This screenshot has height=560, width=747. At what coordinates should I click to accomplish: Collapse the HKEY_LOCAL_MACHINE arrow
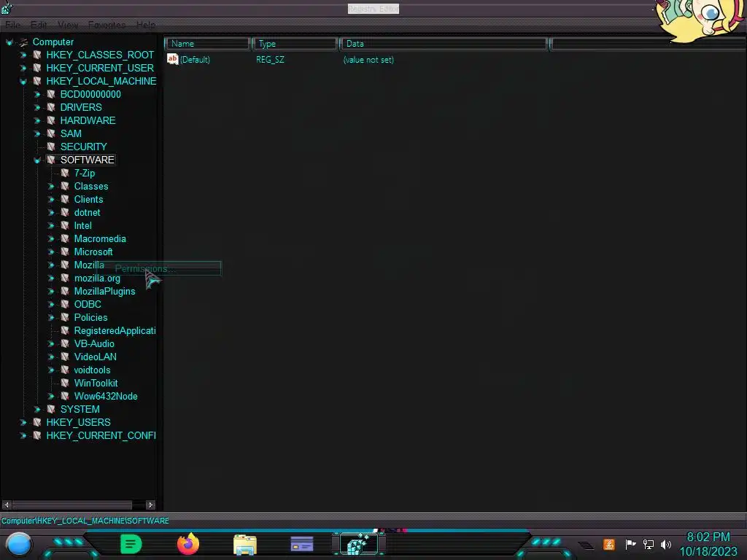(23, 82)
